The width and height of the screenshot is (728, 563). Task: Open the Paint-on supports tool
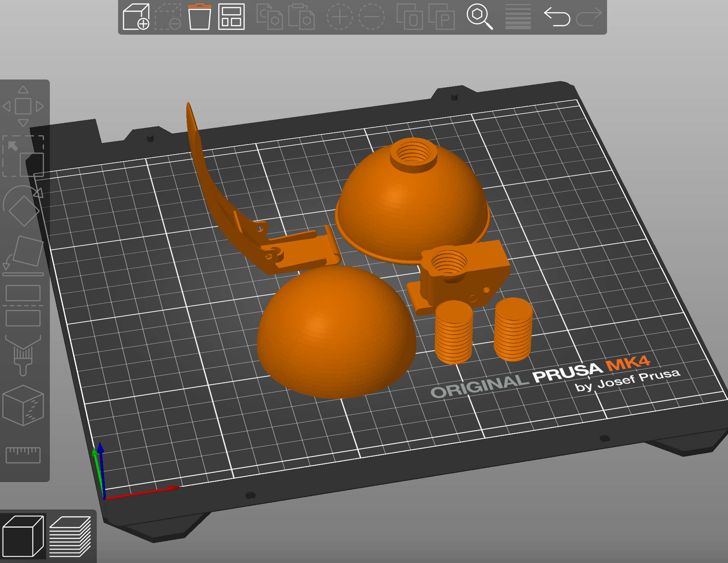pyautogui.click(x=23, y=356)
